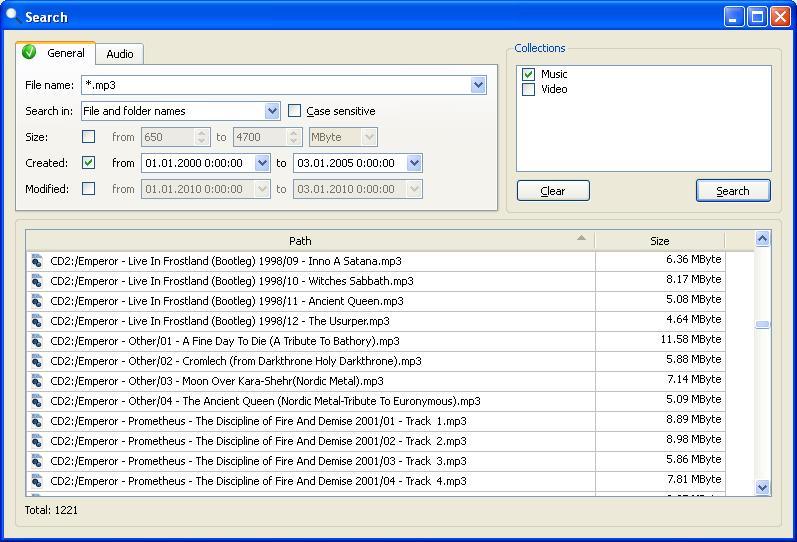Click file icon of Moon Over Kara-Shehr row
The width and height of the screenshot is (797, 542).
37,381
